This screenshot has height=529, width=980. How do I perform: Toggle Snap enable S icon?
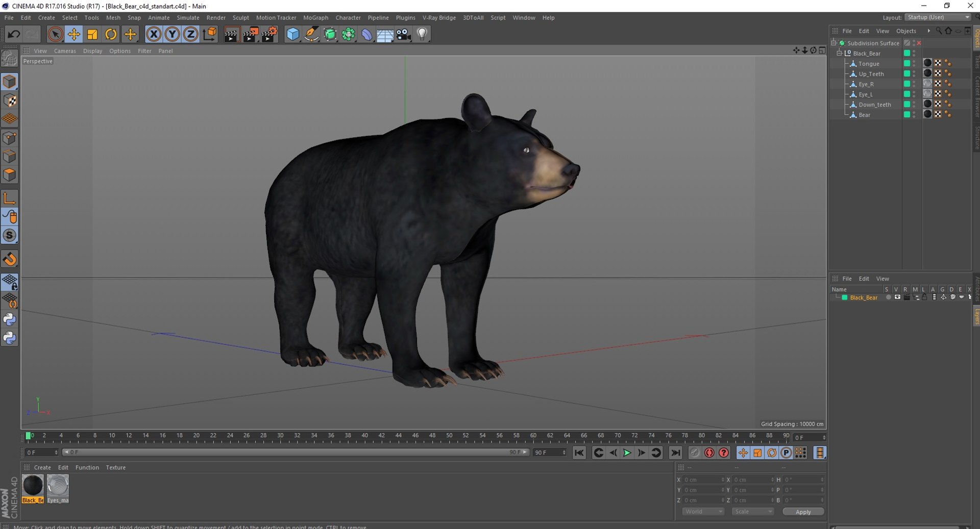pos(10,235)
